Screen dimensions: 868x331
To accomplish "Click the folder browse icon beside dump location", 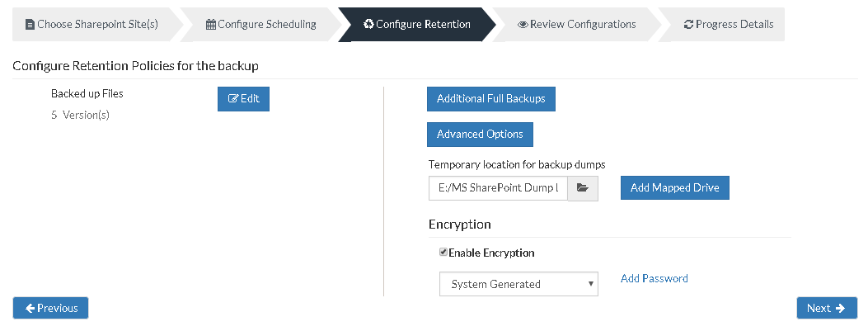I will pos(582,188).
